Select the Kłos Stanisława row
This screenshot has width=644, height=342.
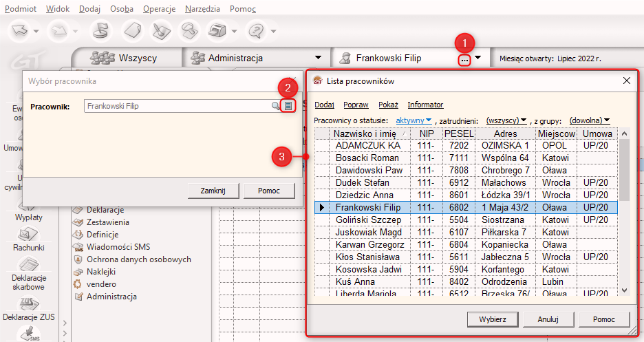(466, 257)
